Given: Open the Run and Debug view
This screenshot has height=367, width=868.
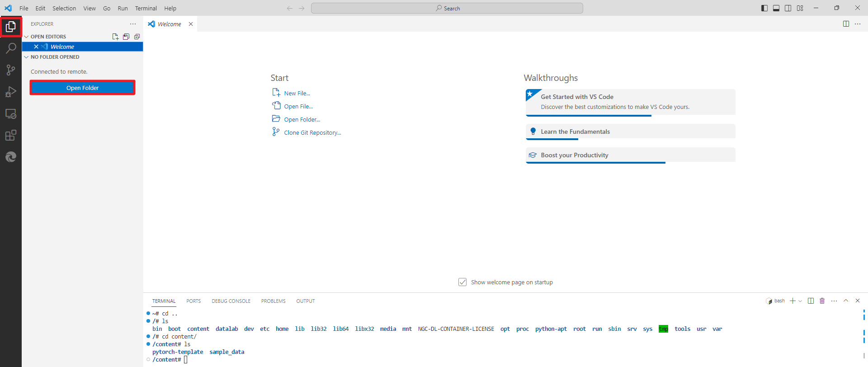Looking at the screenshot, I should [11, 92].
